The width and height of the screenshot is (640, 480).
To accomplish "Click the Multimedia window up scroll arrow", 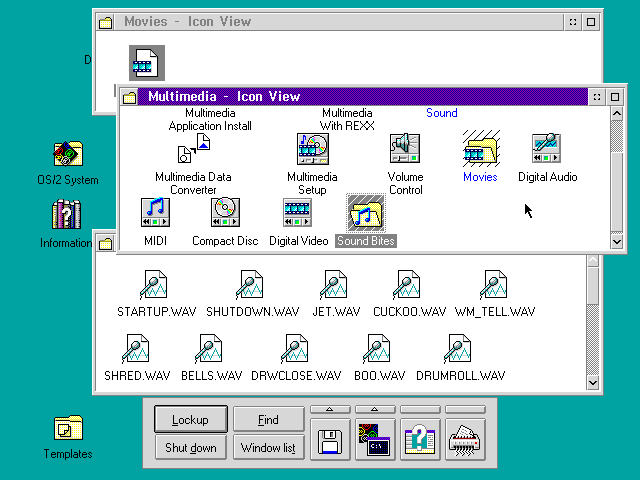I will pos(617,113).
